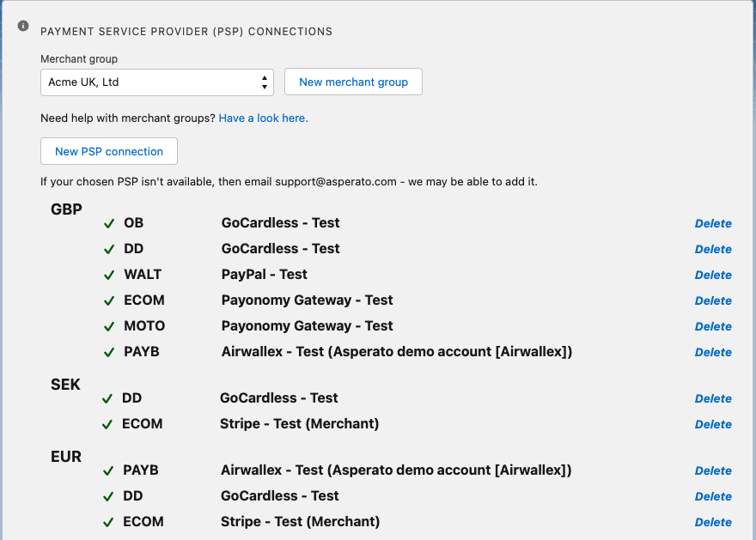Click green checkmark for GBP OB GoCardless

point(109,223)
